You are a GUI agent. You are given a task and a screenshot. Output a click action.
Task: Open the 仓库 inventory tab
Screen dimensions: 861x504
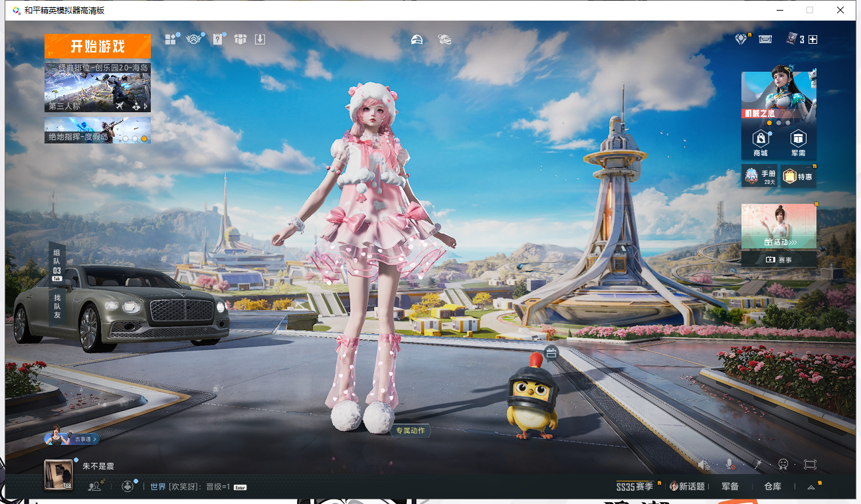coord(772,487)
